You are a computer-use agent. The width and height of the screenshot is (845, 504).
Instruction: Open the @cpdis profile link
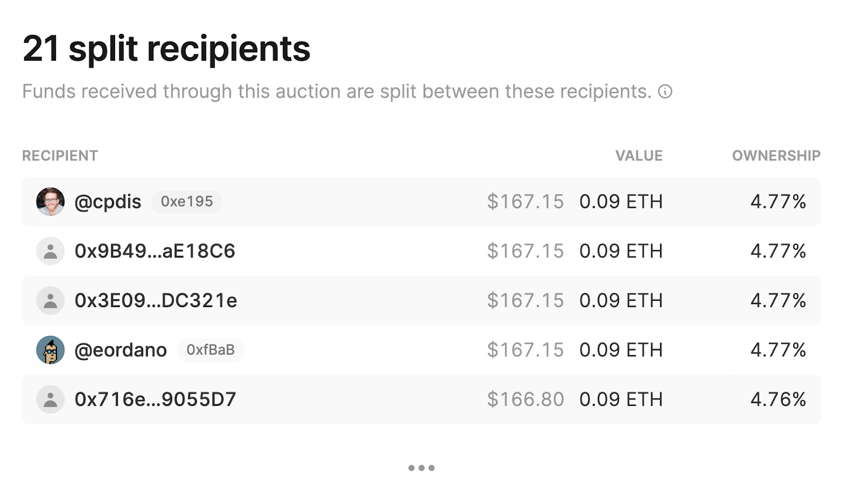click(x=108, y=202)
